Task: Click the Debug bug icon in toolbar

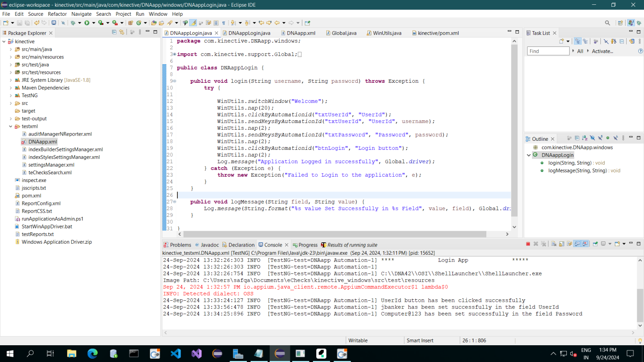Action: point(73,23)
